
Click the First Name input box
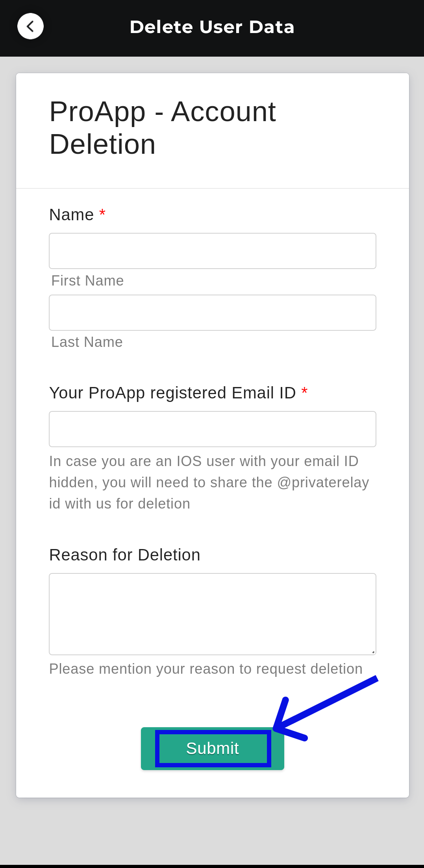212,251
